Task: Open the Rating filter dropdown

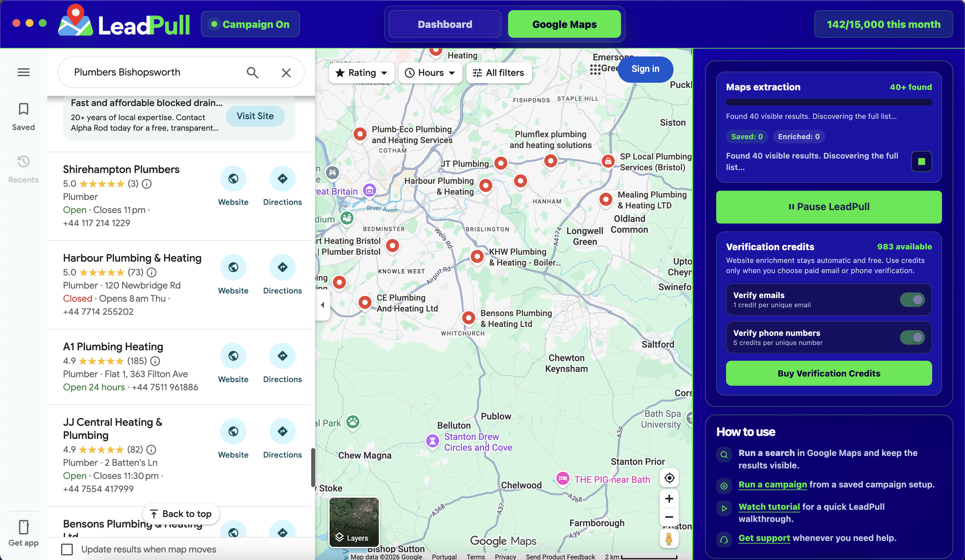Action: 361,73
